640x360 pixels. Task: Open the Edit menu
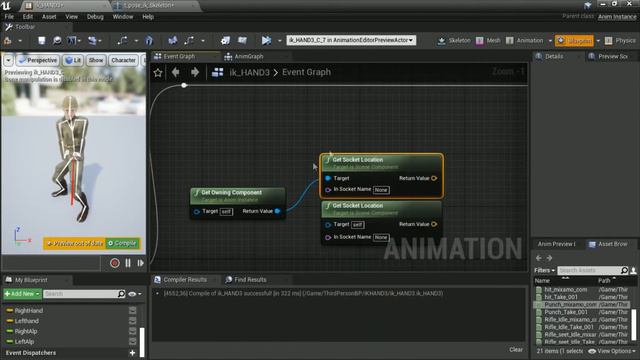click(x=28, y=17)
